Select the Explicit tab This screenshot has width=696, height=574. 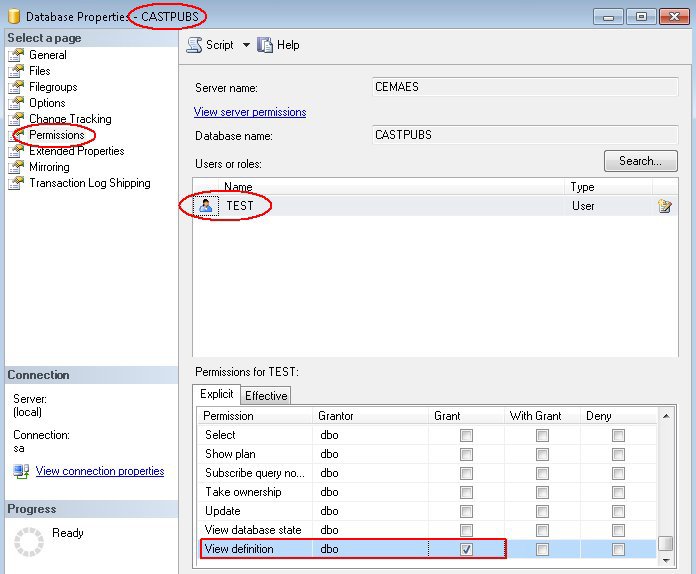coord(216,394)
